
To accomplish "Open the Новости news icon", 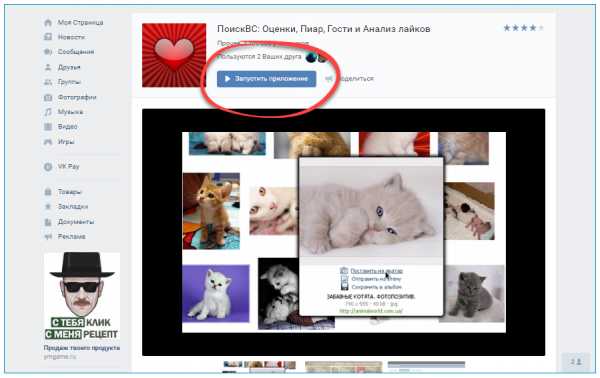I will point(48,37).
